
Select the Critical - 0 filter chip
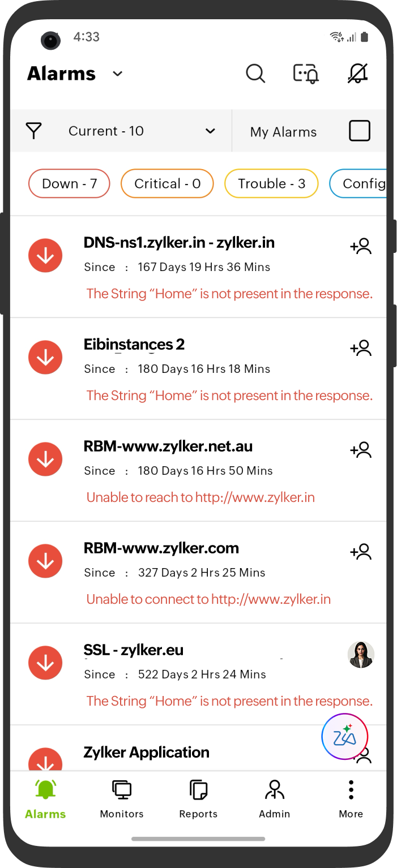pos(167,184)
